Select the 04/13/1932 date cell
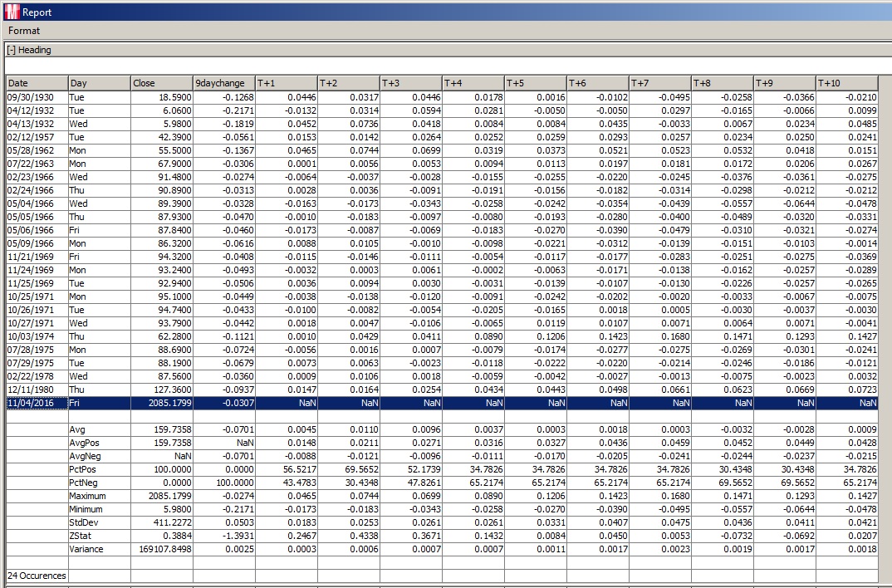The image size is (892, 588). 37,124
